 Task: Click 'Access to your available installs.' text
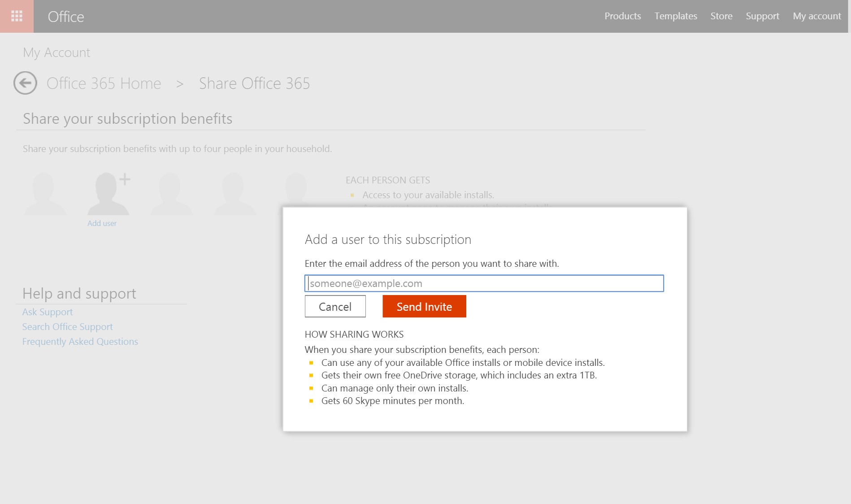click(x=428, y=195)
